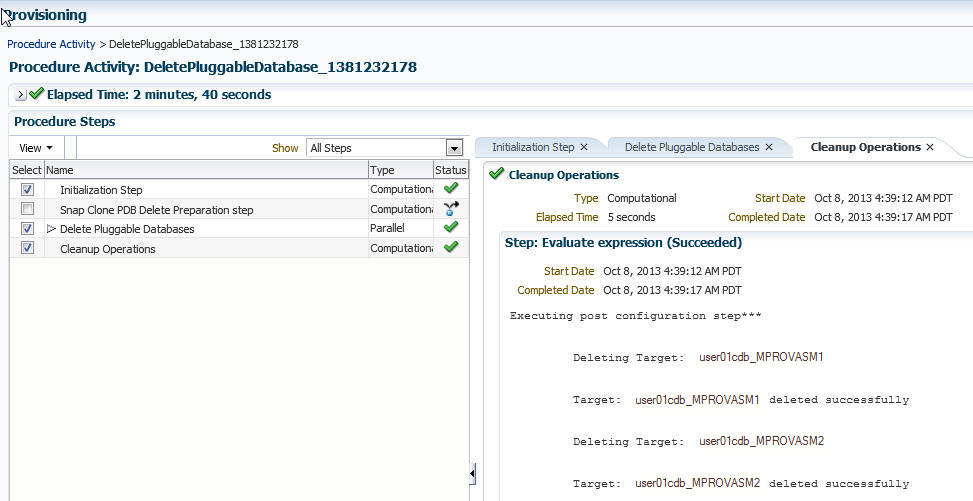Open the Procedure Activity breadcrumb link

click(52, 44)
